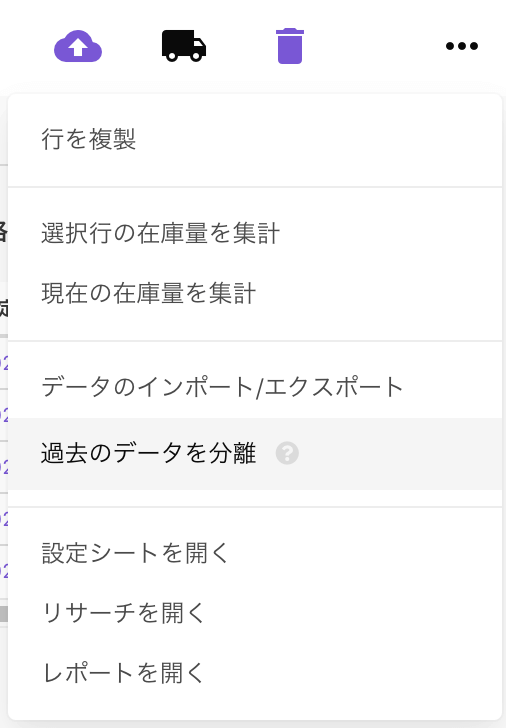Click topmost cut-off purple link at left edge

pos(4,364)
